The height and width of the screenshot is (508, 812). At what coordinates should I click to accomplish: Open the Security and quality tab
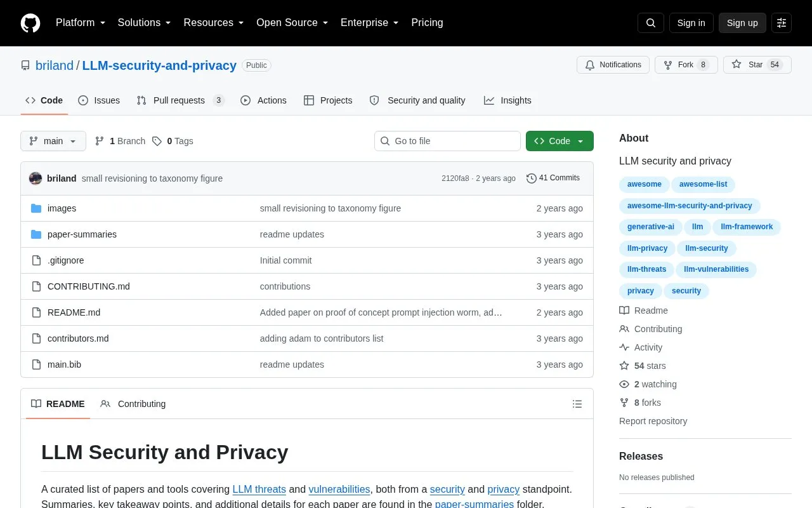coord(417,100)
